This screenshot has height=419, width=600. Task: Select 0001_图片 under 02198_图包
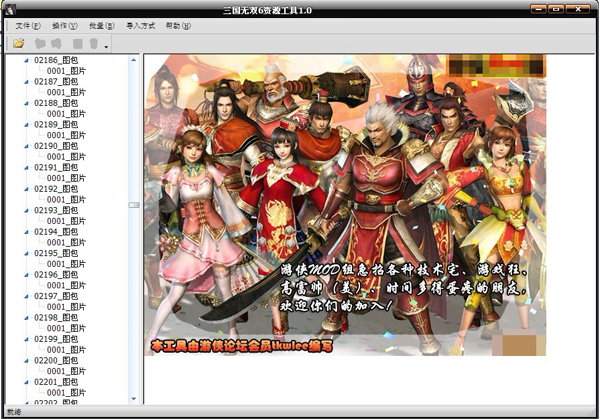(66, 328)
